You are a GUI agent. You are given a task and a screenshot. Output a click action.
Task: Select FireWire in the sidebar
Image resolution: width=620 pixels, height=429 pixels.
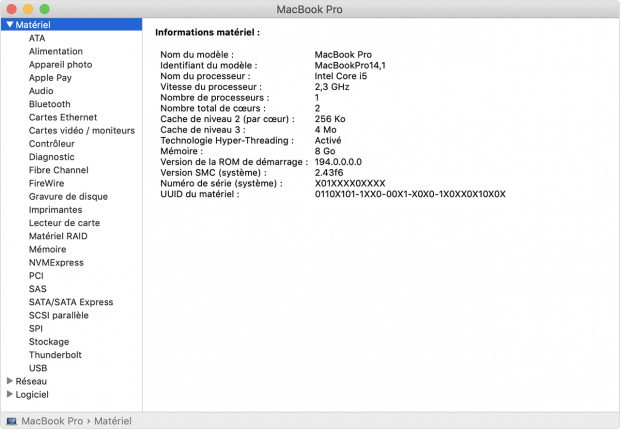point(46,183)
